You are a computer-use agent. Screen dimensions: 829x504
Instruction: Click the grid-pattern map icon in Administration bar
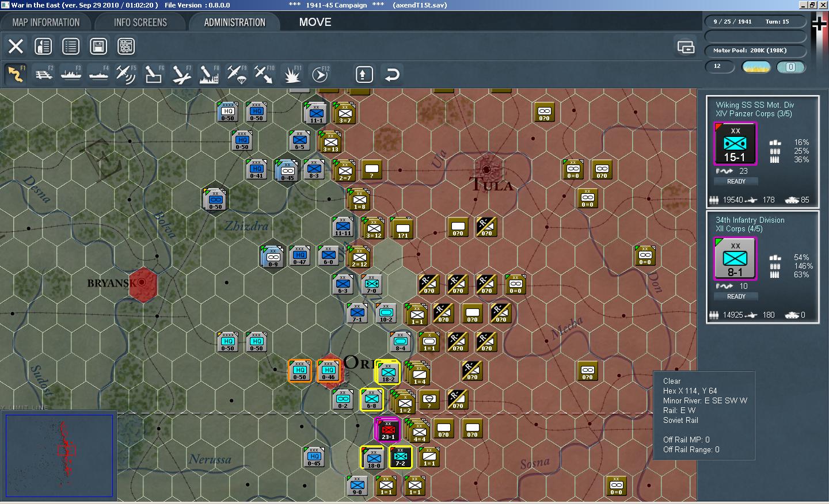pos(126,46)
